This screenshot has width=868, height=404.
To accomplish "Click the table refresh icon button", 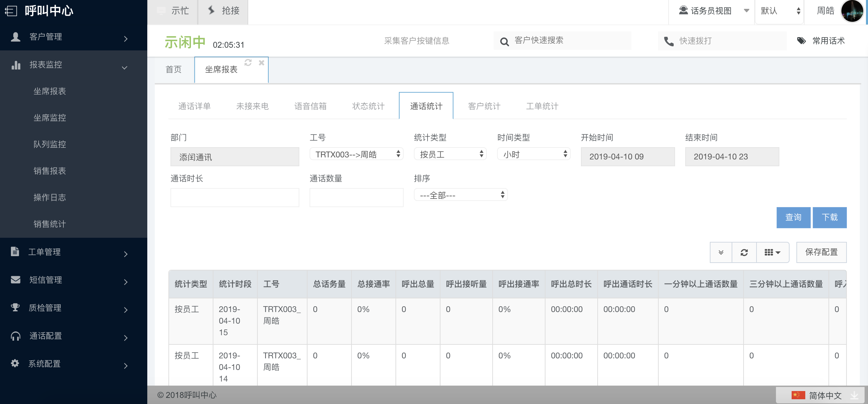I will tap(744, 252).
